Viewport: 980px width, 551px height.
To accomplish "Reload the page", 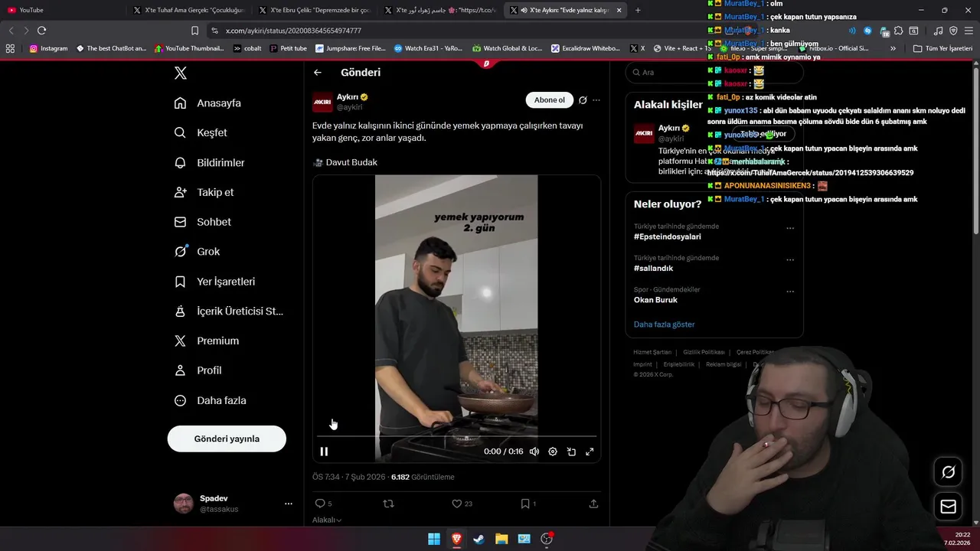I will 41,31.
